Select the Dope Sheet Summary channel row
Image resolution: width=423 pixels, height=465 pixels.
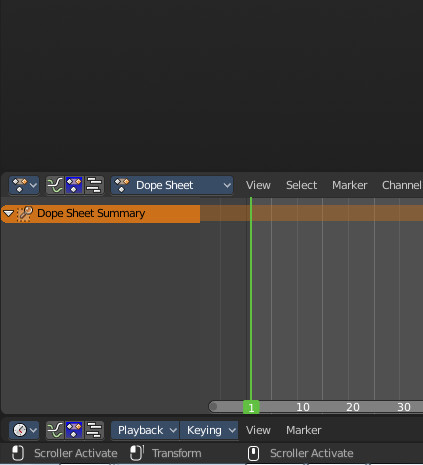[101, 214]
